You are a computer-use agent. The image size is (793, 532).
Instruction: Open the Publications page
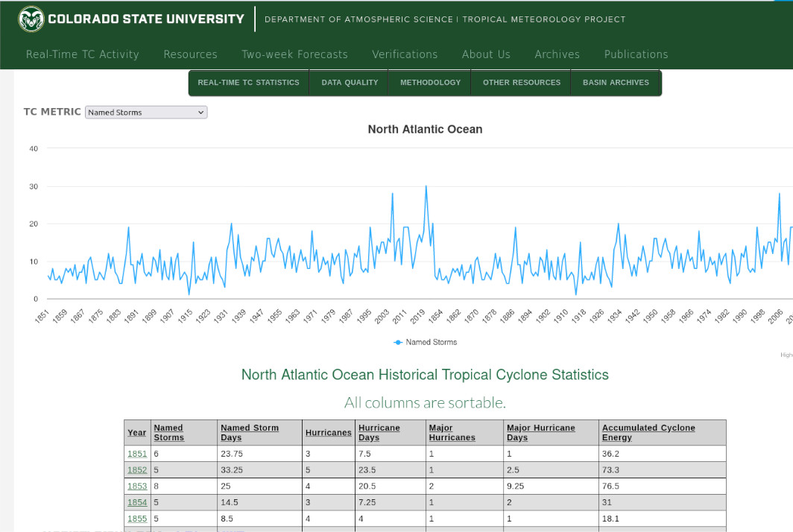636,54
